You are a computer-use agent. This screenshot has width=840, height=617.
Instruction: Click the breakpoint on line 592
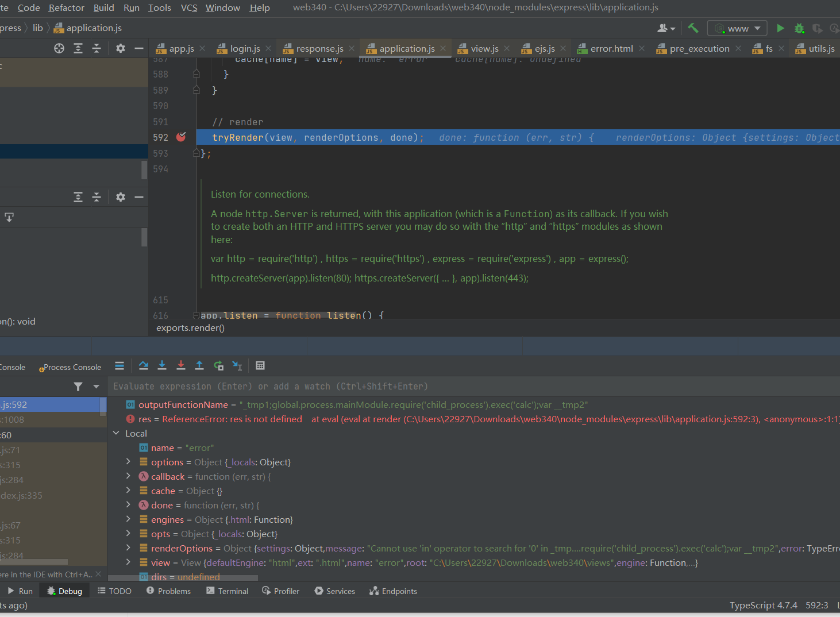click(181, 137)
